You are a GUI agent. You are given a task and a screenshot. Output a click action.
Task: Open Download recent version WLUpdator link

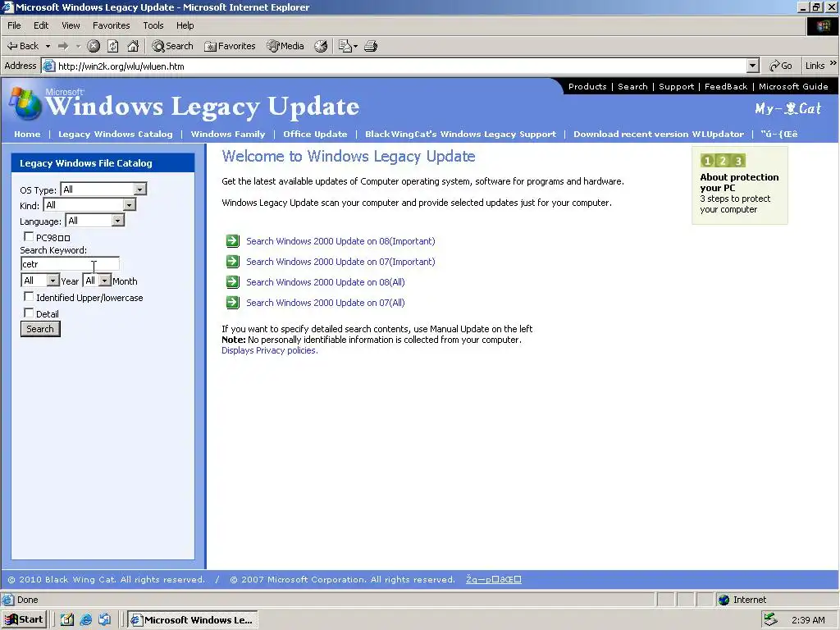(x=659, y=134)
